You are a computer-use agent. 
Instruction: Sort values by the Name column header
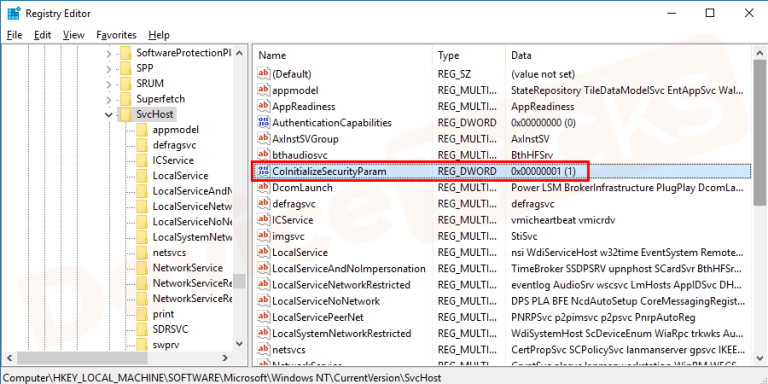[343, 55]
